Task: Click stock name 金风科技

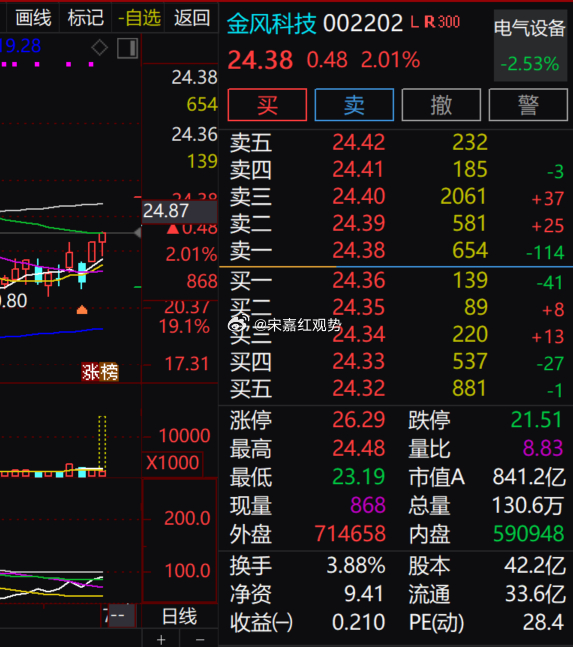Action: [271, 23]
